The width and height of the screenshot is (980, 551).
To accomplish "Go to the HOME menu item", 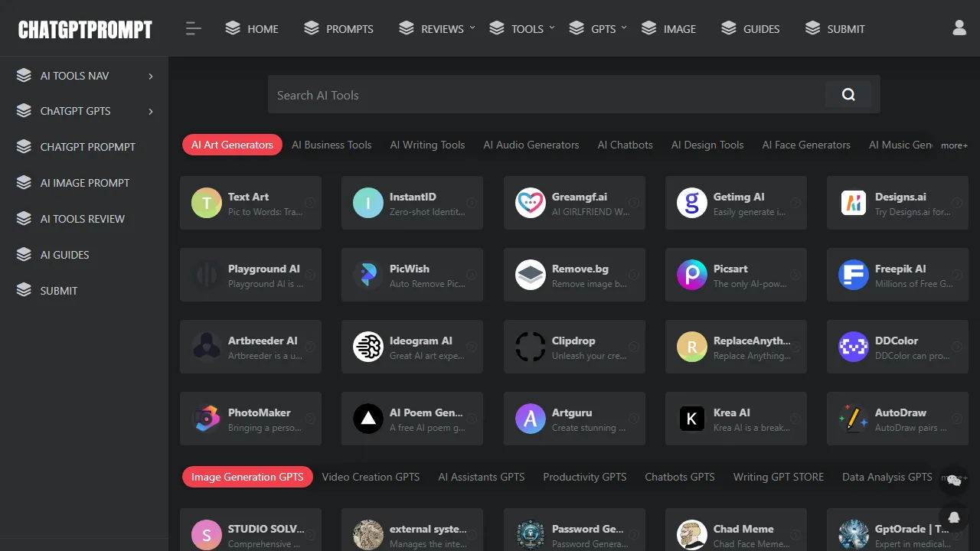I will point(261,28).
